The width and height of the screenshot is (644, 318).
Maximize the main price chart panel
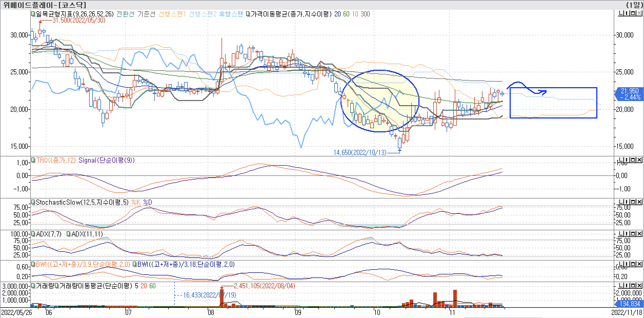[633, 13]
